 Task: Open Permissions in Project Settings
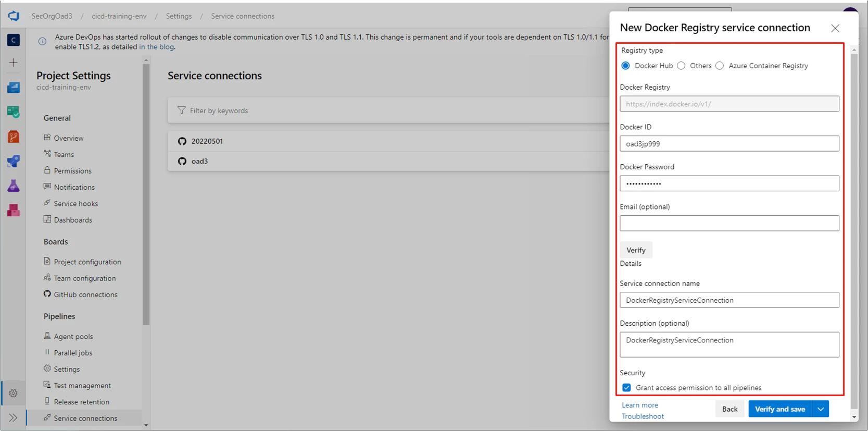[73, 171]
